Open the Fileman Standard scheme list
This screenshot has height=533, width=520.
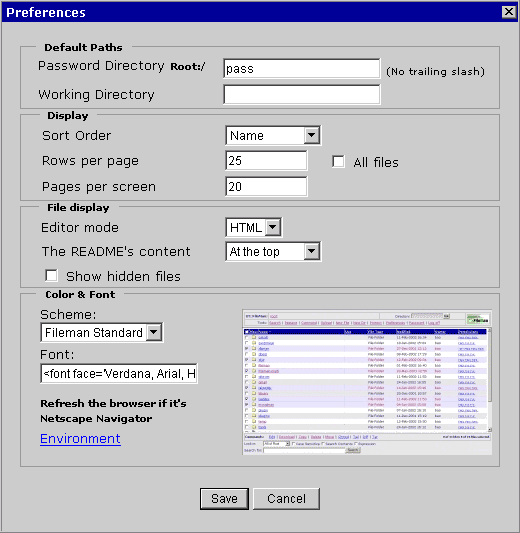click(x=102, y=332)
